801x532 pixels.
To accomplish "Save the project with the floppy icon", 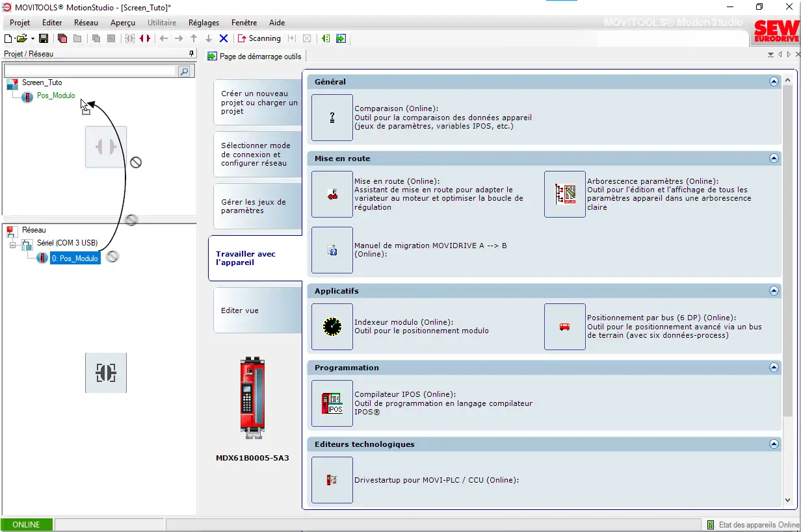I will 44,39.
